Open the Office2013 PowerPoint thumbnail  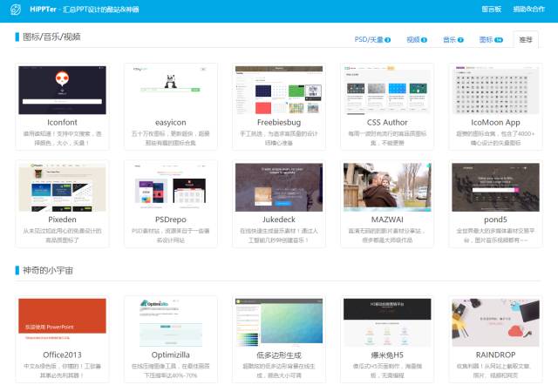(62, 322)
